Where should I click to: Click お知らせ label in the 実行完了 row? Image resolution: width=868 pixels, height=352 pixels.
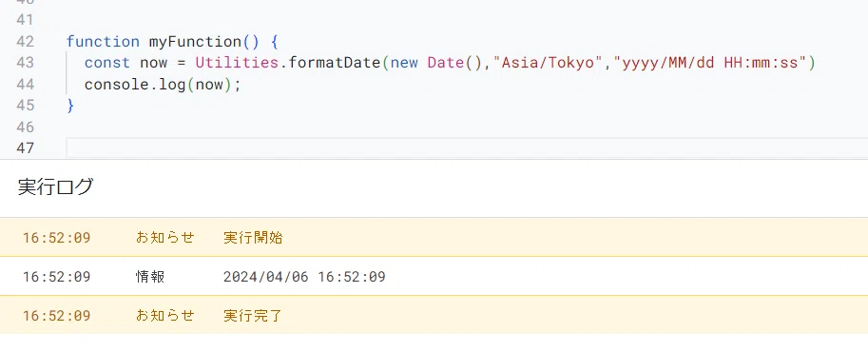(x=165, y=316)
